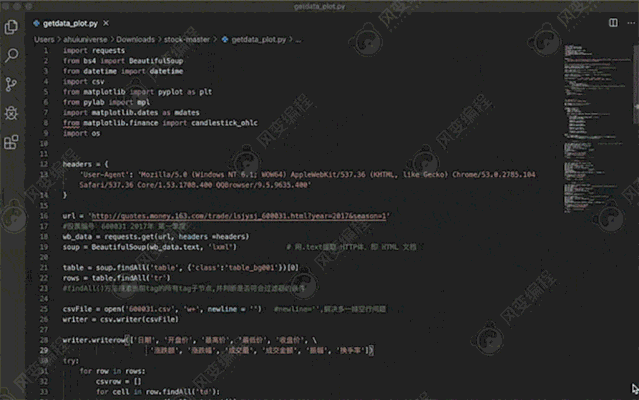Click the 'User-Agent' string key

[x=104, y=174]
